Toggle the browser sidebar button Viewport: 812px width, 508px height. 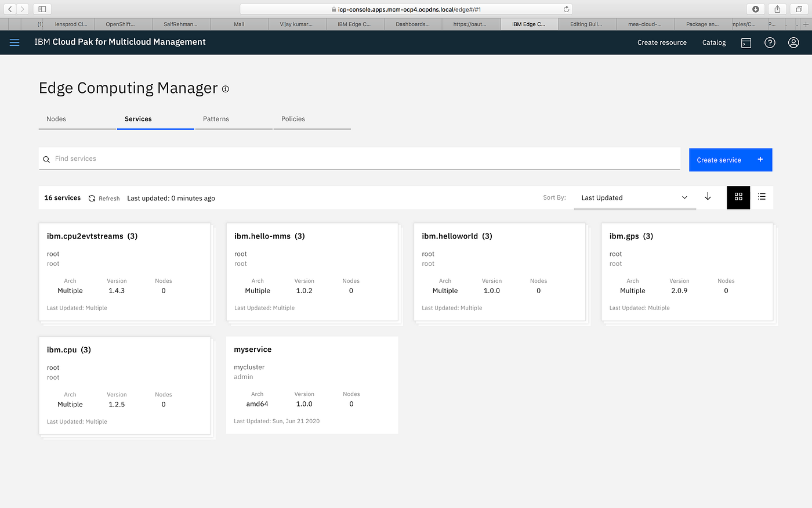tap(41, 9)
